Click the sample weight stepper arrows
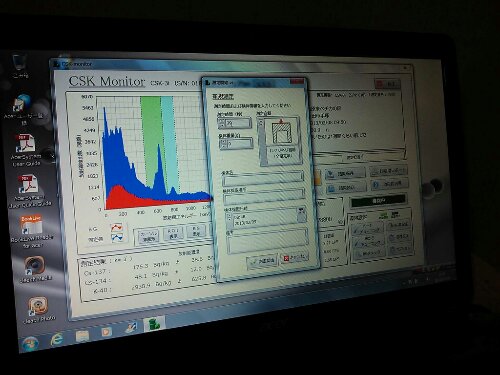Image resolution: width=500 pixels, height=375 pixels. pyautogui.click(x=223, y=144)
